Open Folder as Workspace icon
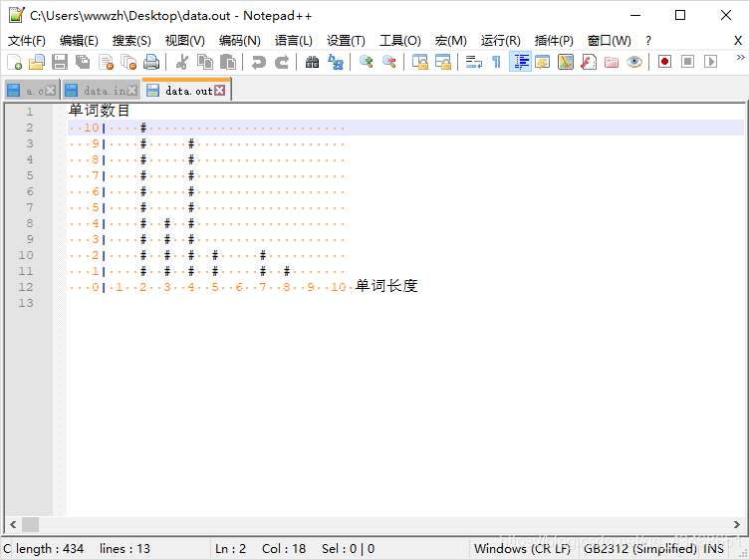The image size is (750, 560). coord(612,62)
